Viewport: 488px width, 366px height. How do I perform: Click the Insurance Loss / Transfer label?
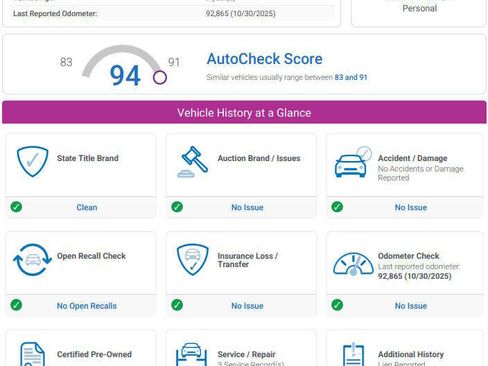[x=247, y=260]
